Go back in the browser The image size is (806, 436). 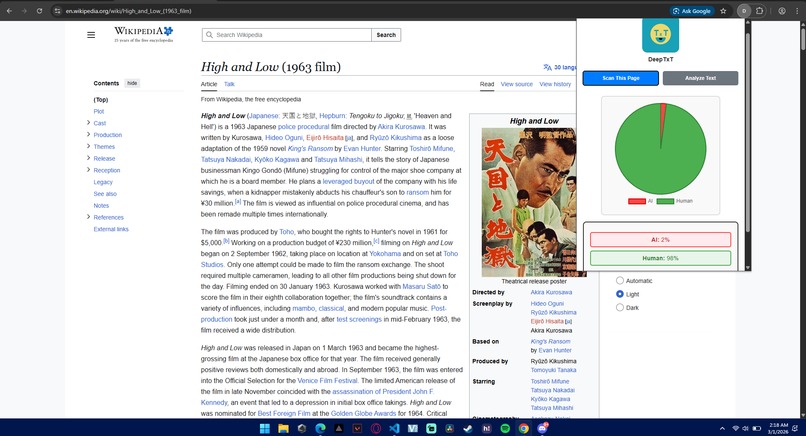(x=9, y=11)
